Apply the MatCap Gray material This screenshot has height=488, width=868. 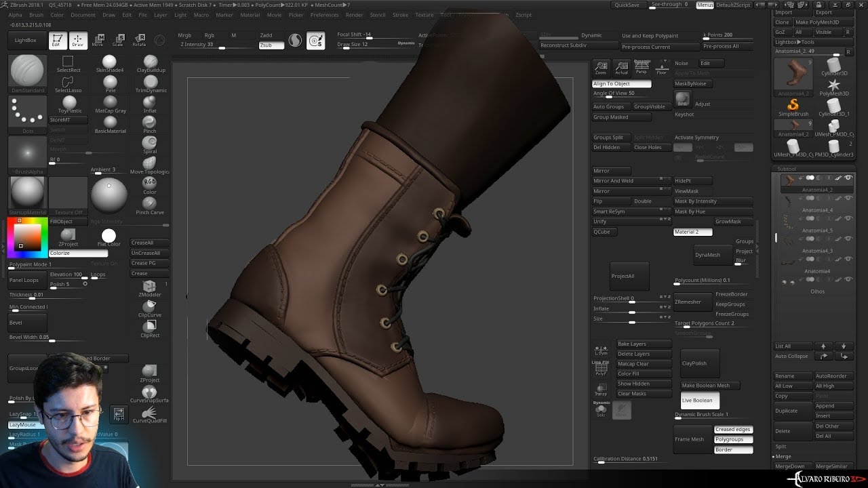pos(111,104)
